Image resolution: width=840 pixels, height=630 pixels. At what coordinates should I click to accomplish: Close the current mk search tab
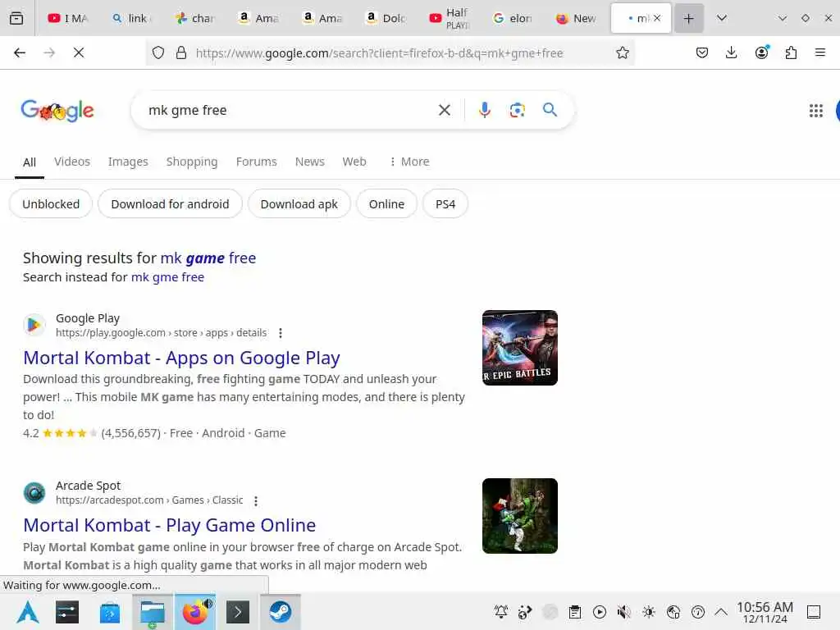click(657, 18)
